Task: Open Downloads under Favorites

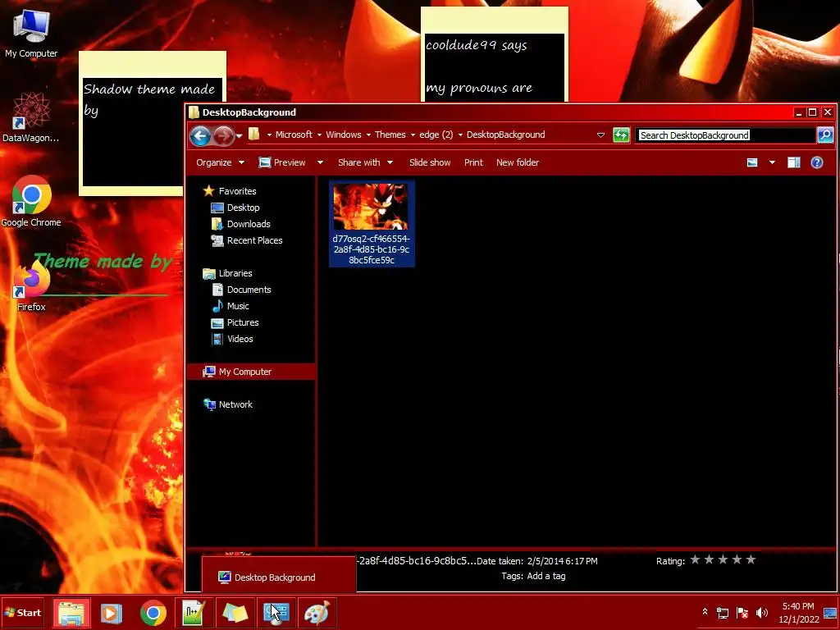Action: [x=248, y=224]
